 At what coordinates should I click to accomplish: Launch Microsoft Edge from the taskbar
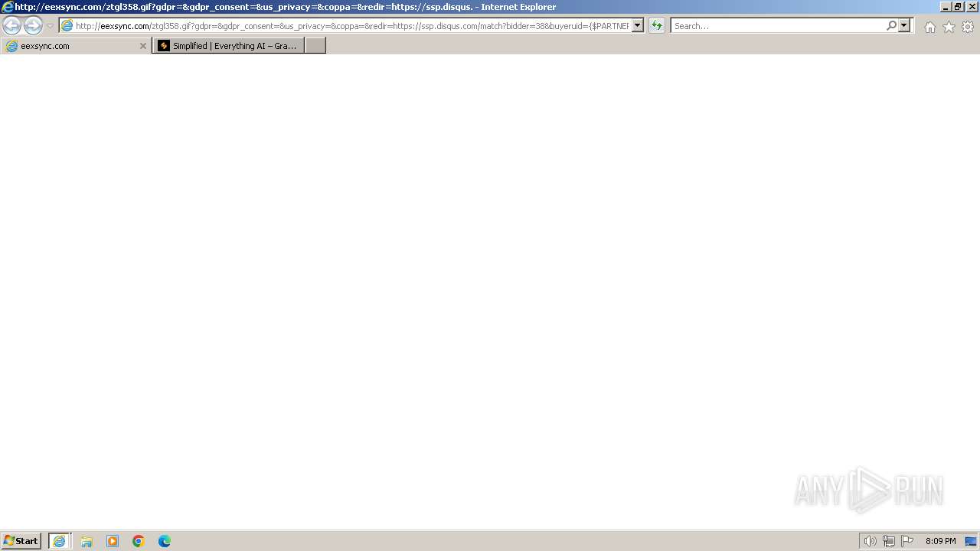tap(165, 541)
